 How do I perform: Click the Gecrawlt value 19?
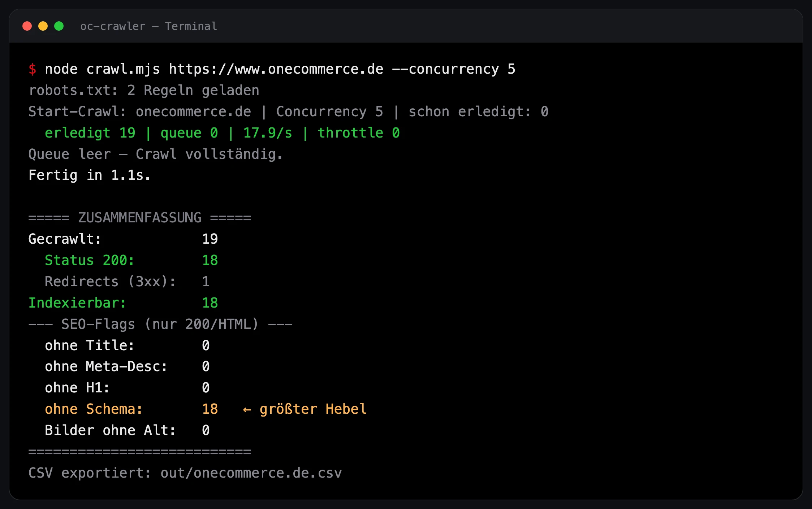click(x=210, y=239)
